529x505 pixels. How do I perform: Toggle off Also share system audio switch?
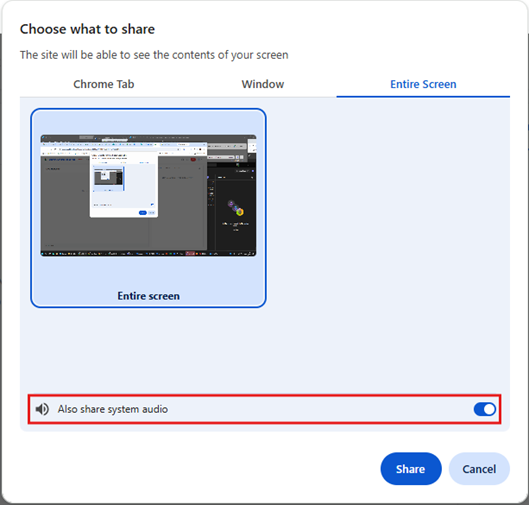484,409
